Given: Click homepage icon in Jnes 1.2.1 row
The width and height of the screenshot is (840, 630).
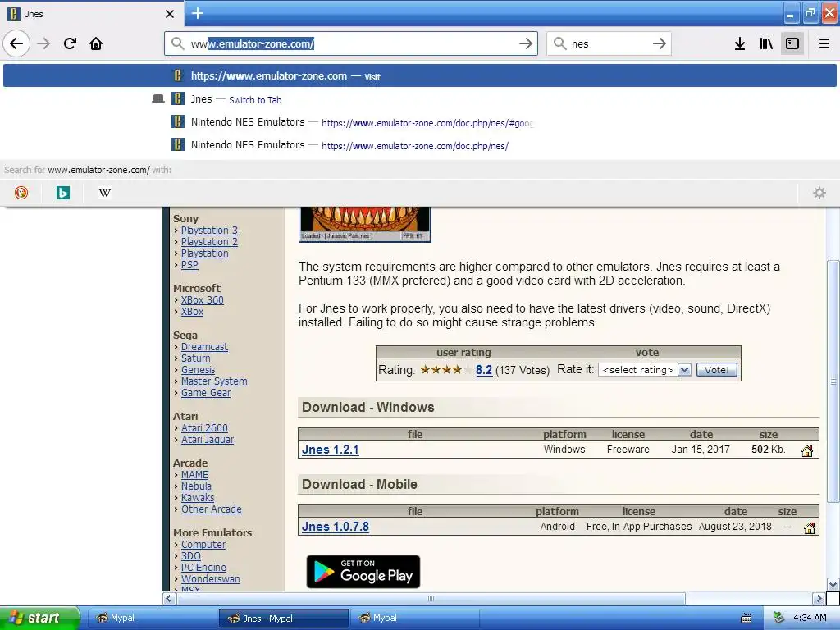Looking at the screenshot, I should [807, 450].
